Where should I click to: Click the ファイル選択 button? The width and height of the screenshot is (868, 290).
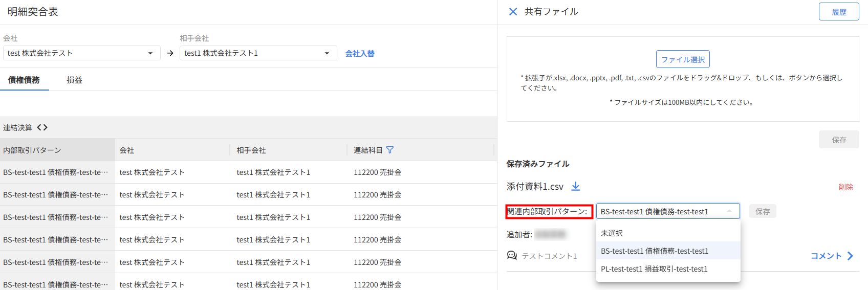(683, 59)
